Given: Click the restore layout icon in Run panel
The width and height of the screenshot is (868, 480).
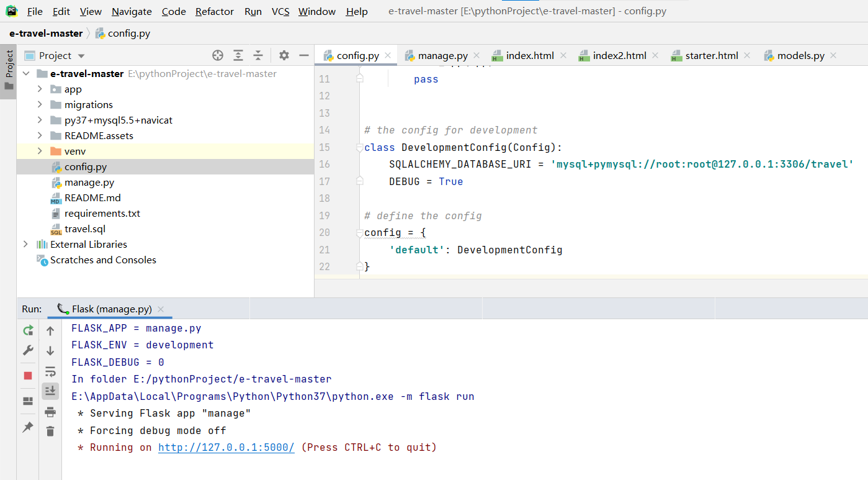Looking at the screenshot, I should point(28,401).
